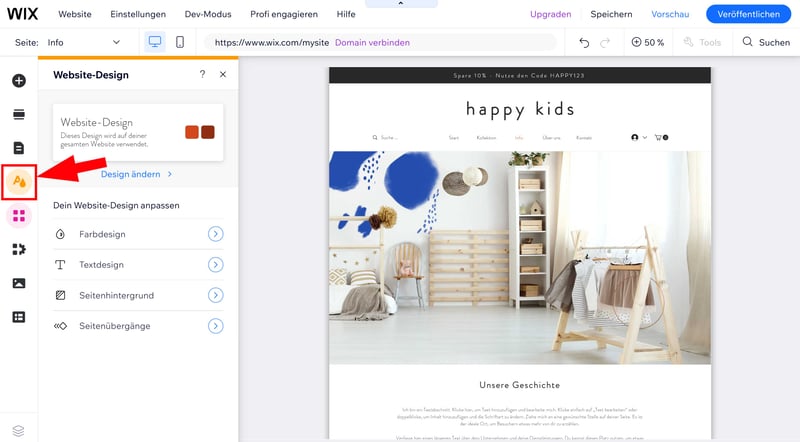800x442 pixels.
Task: Open the Add Apps sidebar icon
Action: [18, 249]
